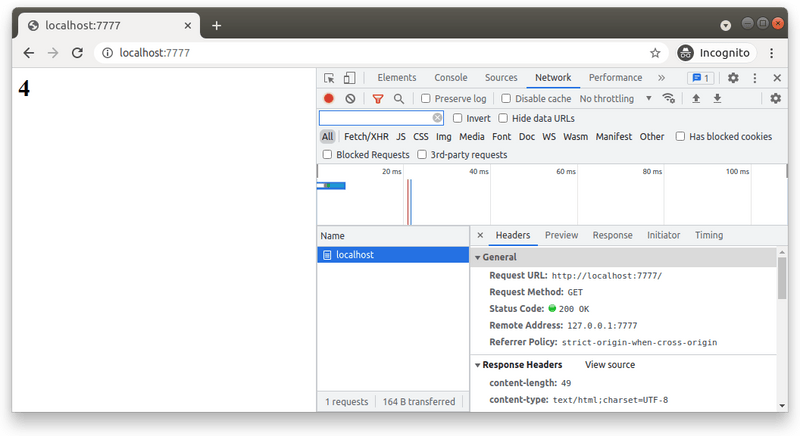Open Network panel settings gear
This screenshot has width=800, height=436.
pos(776,98)
